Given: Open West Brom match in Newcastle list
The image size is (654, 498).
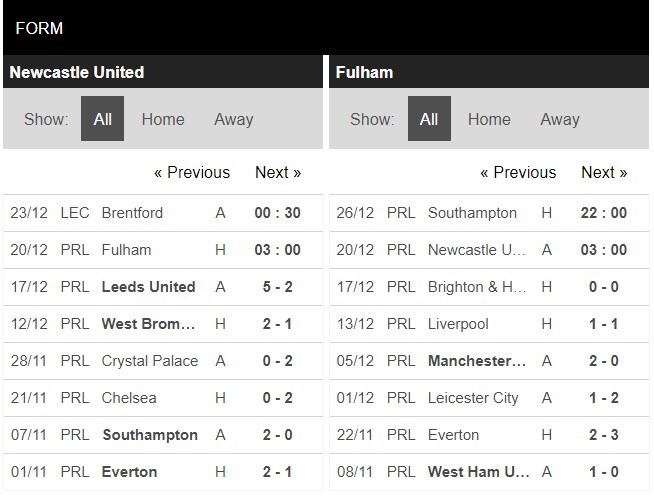Looking at the screenshot, I should (150, 324).
